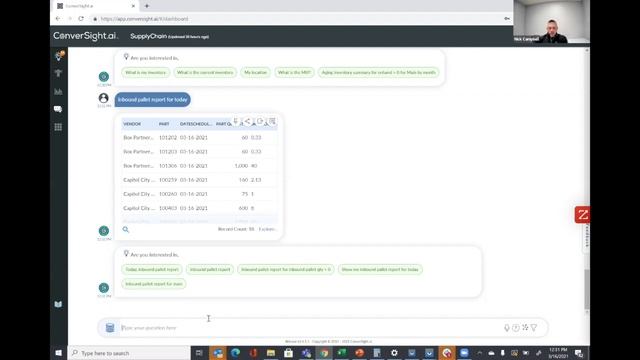Click the second sidebar icon below notifications

click(x=58, y=73)
